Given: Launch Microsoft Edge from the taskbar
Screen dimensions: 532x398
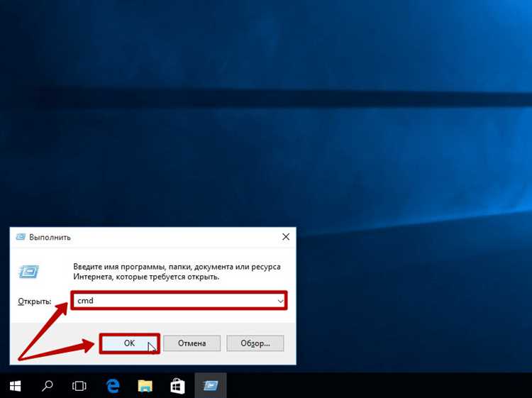Looking at the screenshot, I should coord(113,386).
